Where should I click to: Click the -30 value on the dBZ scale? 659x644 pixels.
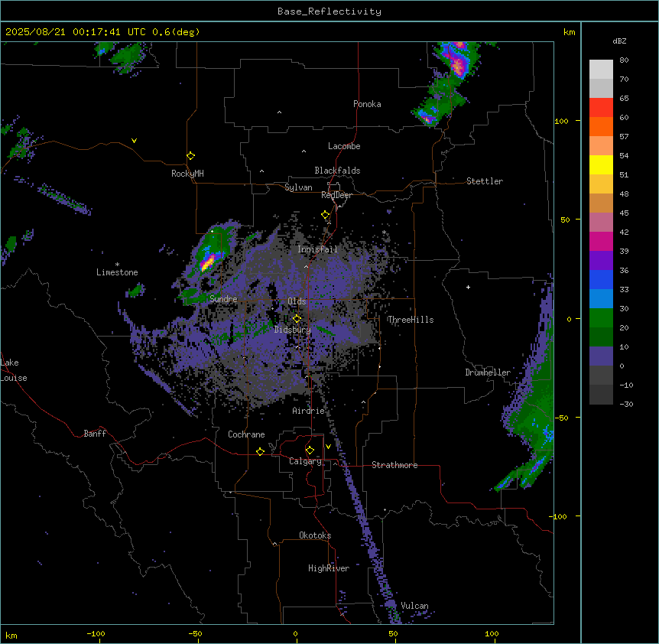[626, 404]
